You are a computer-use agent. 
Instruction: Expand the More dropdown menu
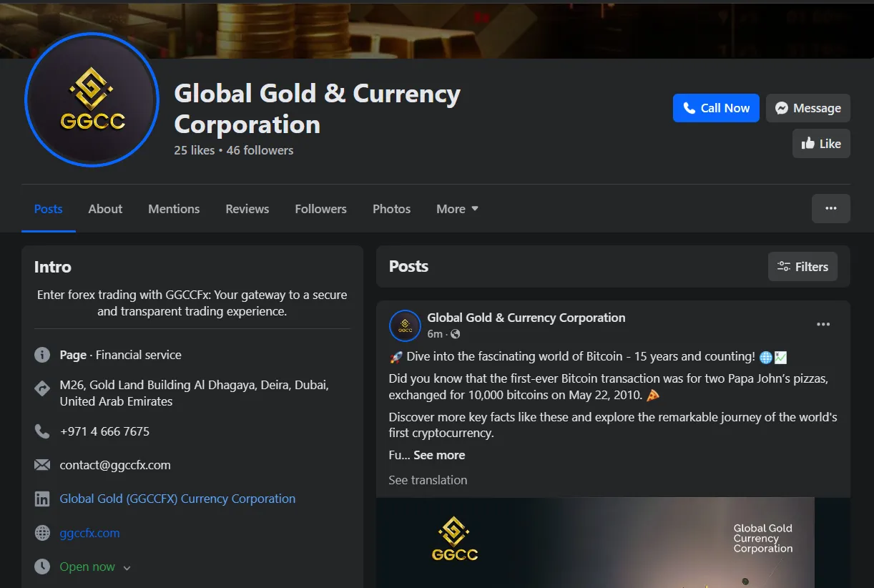(457, 209)
